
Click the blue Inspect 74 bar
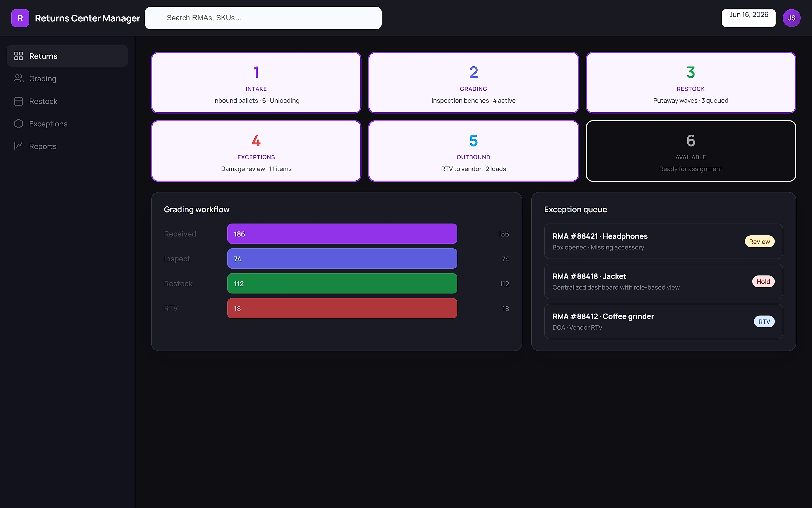tap(342, 259)
